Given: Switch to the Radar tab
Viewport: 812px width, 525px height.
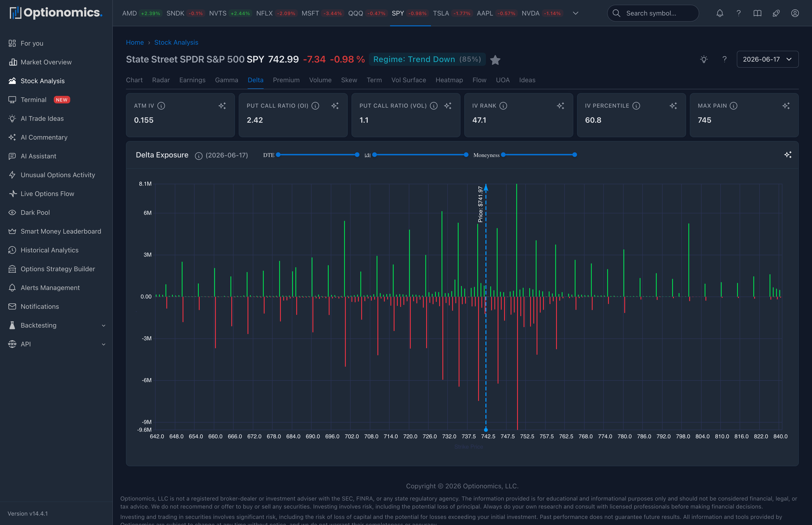Looking at the screenshot, I should pyautogui.click(x=161, y=80).
